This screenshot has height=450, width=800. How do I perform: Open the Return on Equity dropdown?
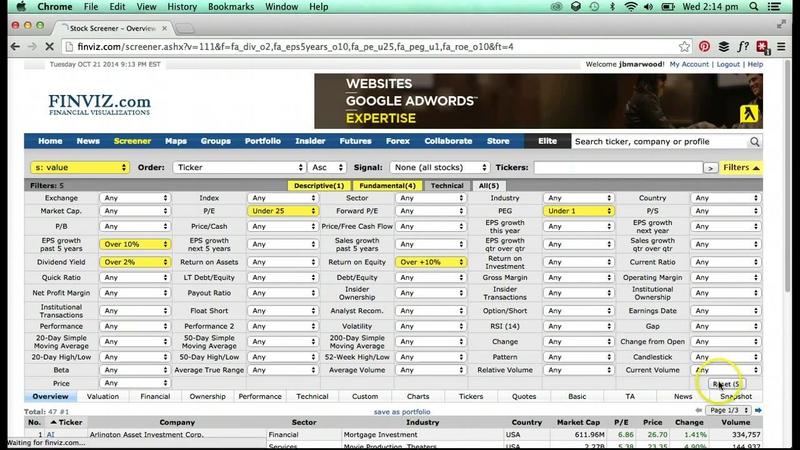click(431, 262)
